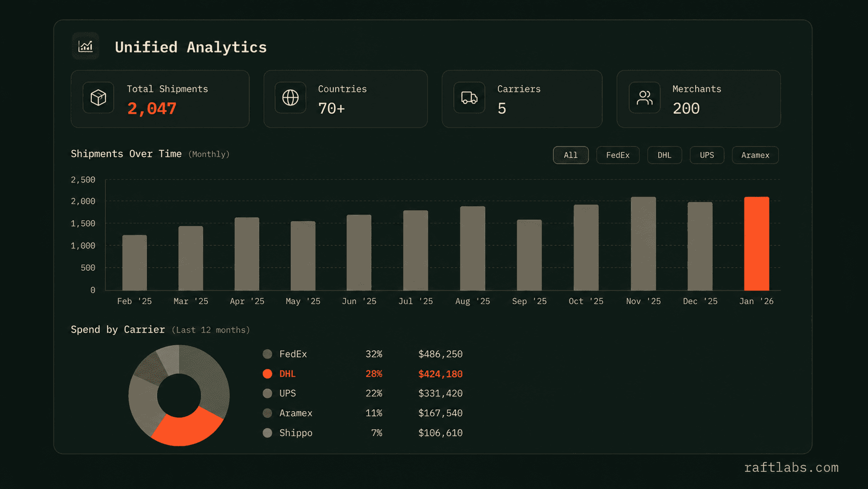Click the Shippo carrier label
Image resolution: width=868 pixels, height=489 pixels.
pyautogui.click(x=296, y=433)
